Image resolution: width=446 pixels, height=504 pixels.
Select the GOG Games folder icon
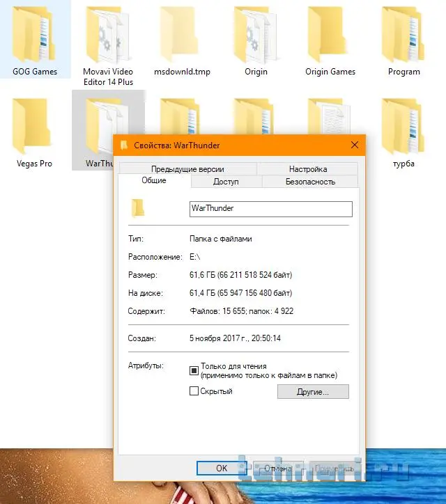tap(33, 34)
